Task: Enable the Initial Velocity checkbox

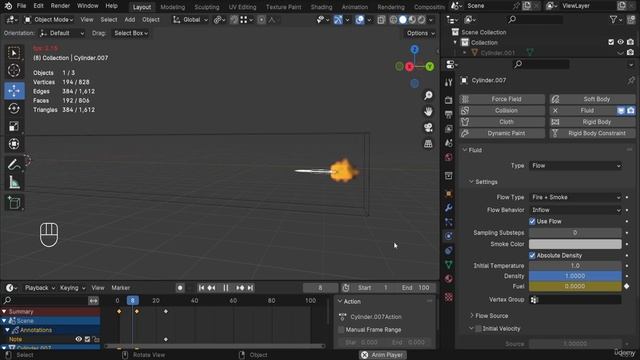Action: coord(478,329)
